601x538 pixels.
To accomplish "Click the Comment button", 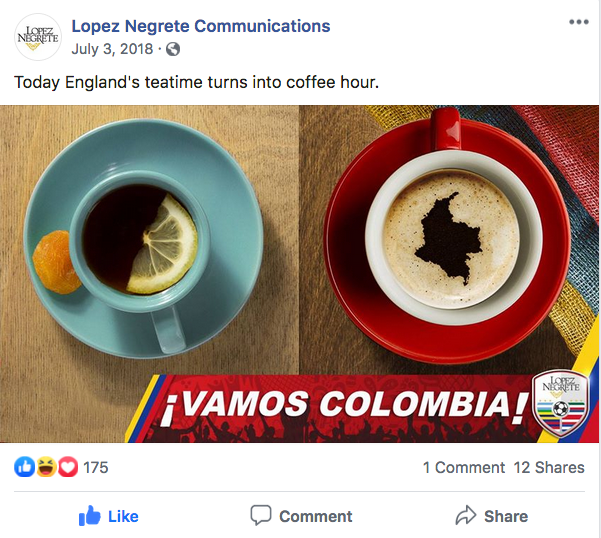I will click(301, 516).
